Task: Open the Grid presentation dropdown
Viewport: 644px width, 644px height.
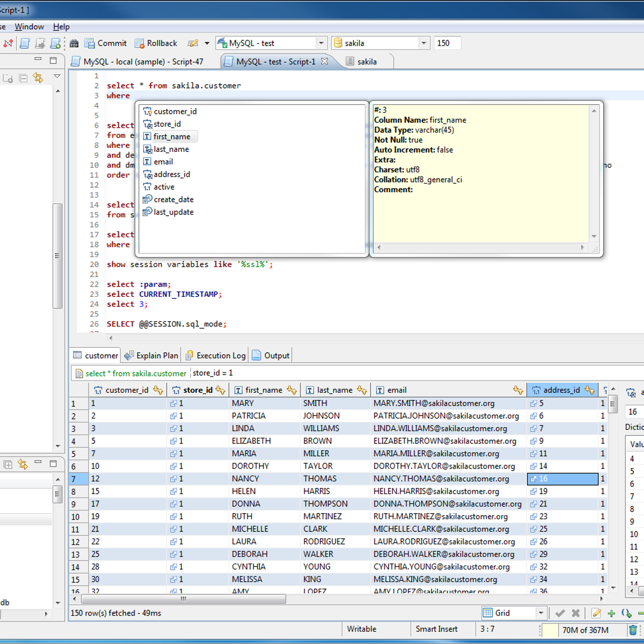Action: [x=540, y=613]
